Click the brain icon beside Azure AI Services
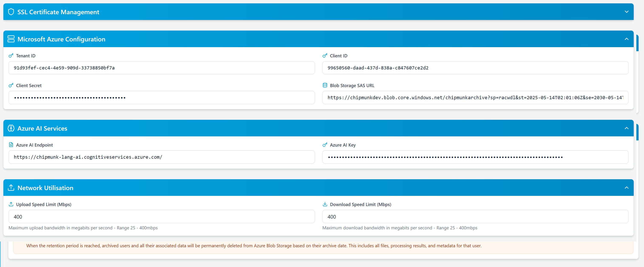This screenshot has width=644, height=267. click(x=11, y=128)
